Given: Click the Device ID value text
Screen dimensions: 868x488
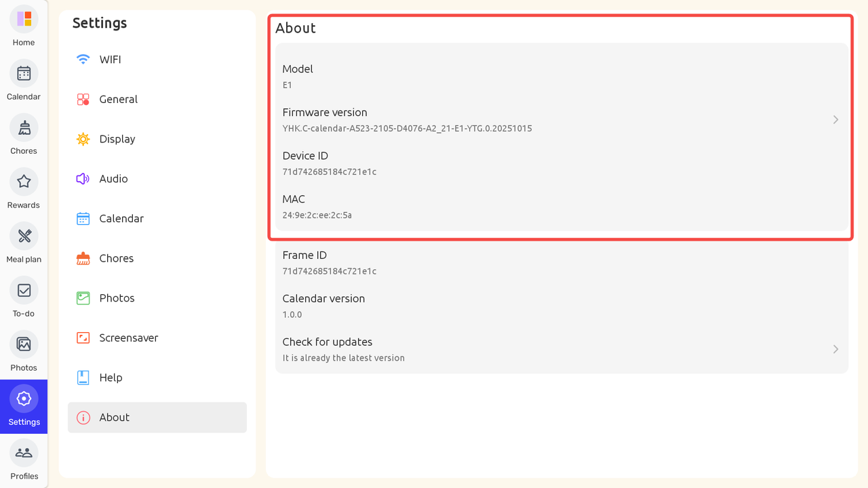Looking at the screenshot, I should pos(330,172).
